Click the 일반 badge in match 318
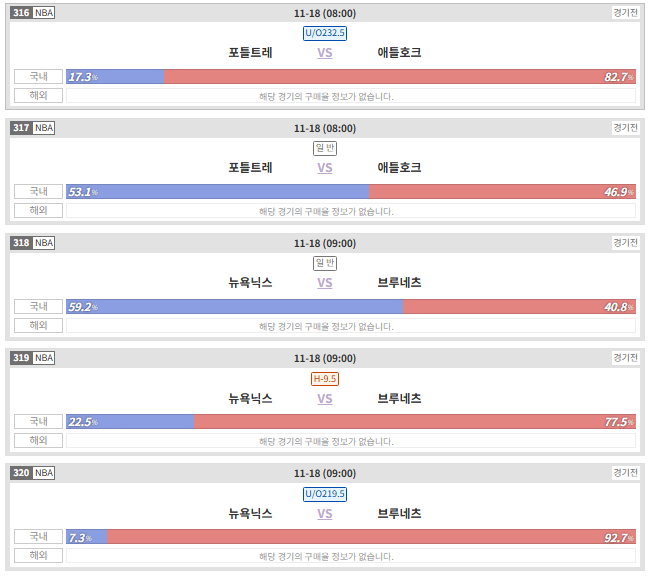Screen dimensions: 652x577 (x=326, y=263)
